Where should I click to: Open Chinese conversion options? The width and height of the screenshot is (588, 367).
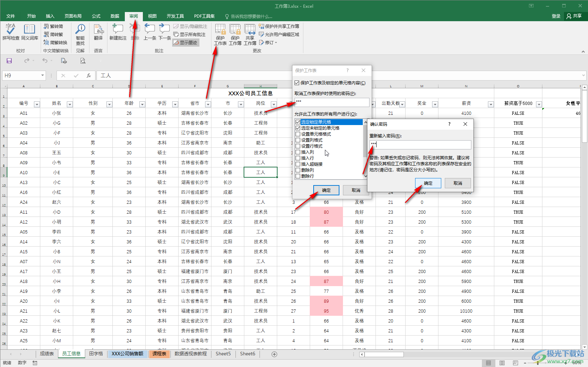(x=55, y=43)
